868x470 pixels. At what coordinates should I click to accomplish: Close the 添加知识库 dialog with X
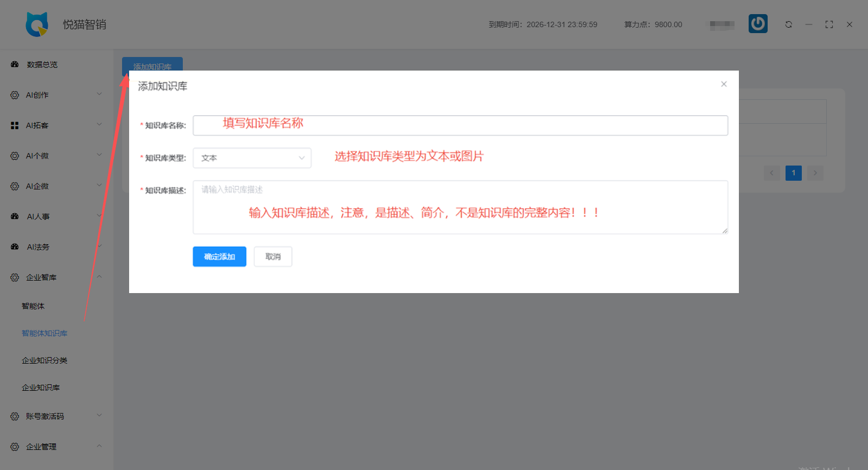point(724,84)
